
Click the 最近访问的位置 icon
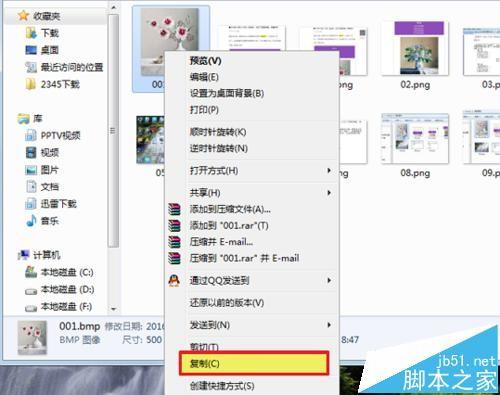coord(31,67)
